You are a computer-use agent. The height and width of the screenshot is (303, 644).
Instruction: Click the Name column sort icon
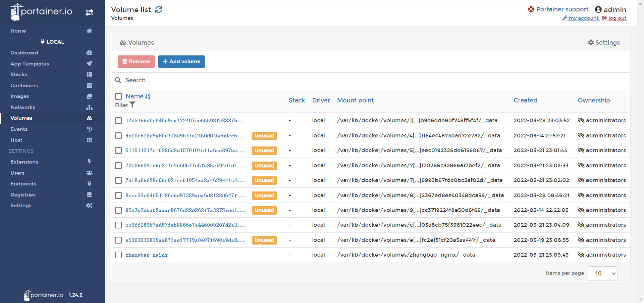coord(148,96)
